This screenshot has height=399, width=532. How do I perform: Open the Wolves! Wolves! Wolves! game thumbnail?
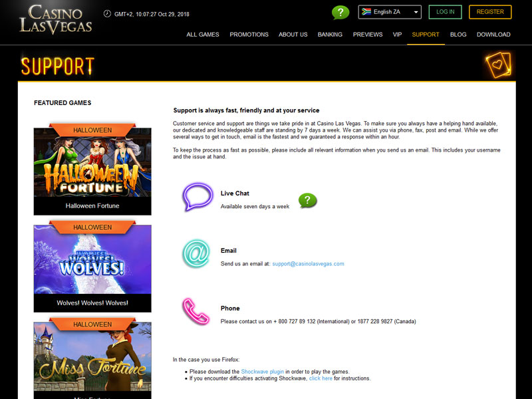[x=92, y=259]
